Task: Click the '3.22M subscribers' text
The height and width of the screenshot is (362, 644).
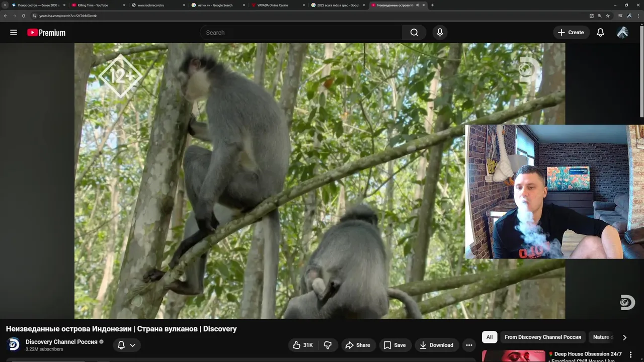Action: [44, 349]
